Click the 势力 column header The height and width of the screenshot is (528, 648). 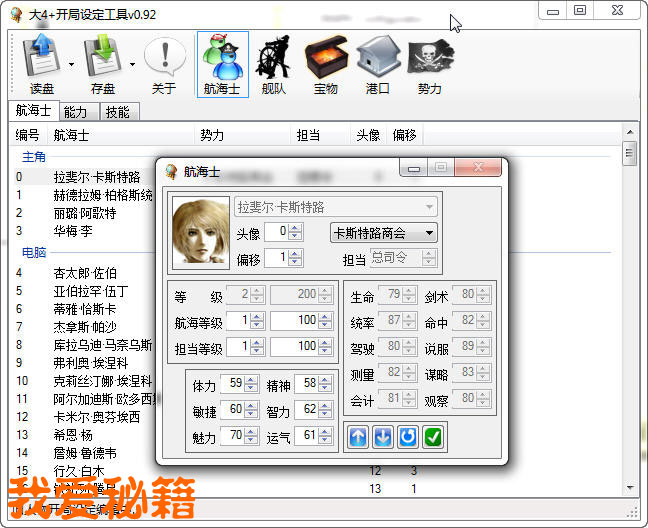pos(211,135)
